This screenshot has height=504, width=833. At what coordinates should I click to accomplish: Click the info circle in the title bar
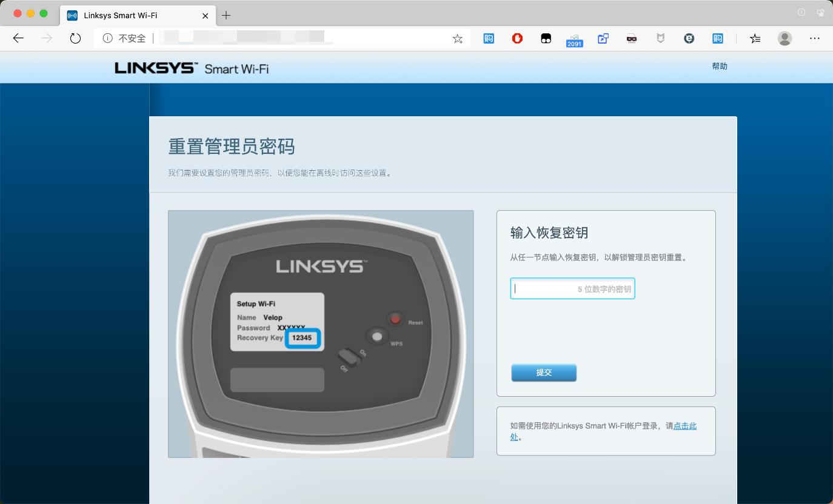(x=801, y=12)
